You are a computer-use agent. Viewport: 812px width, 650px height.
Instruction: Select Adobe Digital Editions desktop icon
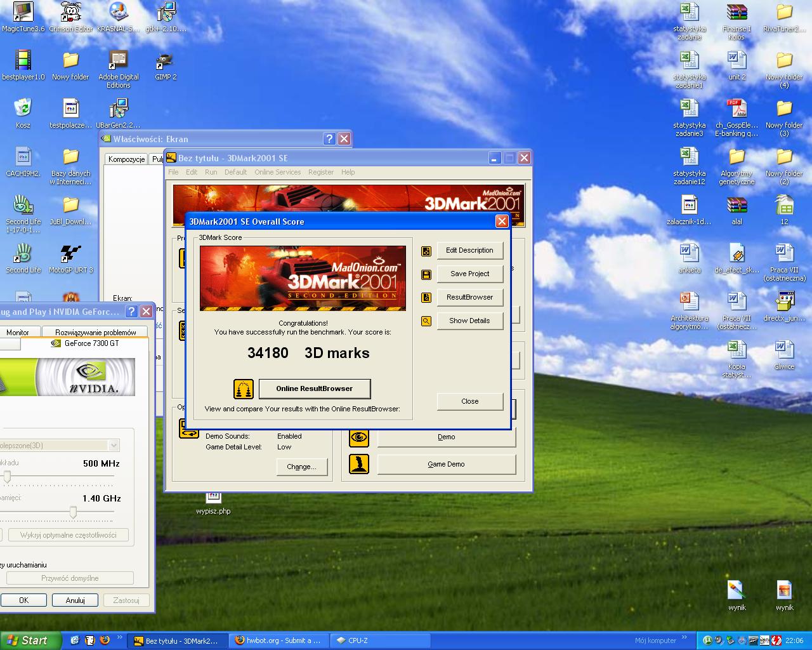118,70
